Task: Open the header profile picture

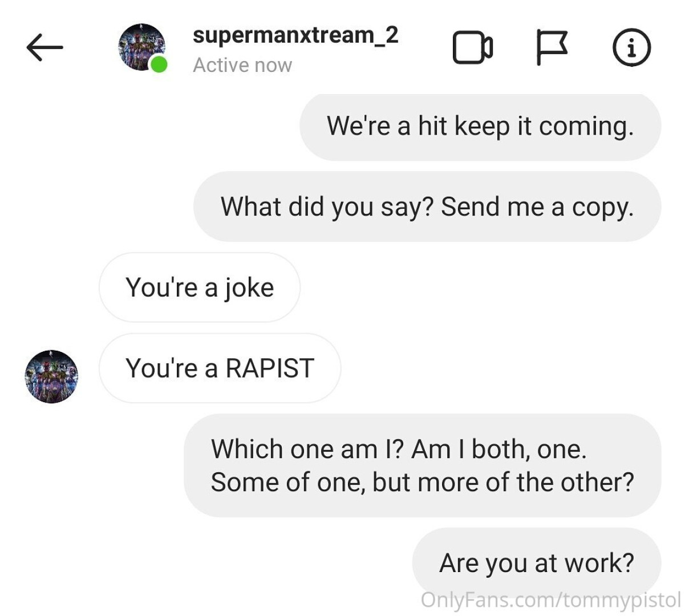Action: [141, 47]
